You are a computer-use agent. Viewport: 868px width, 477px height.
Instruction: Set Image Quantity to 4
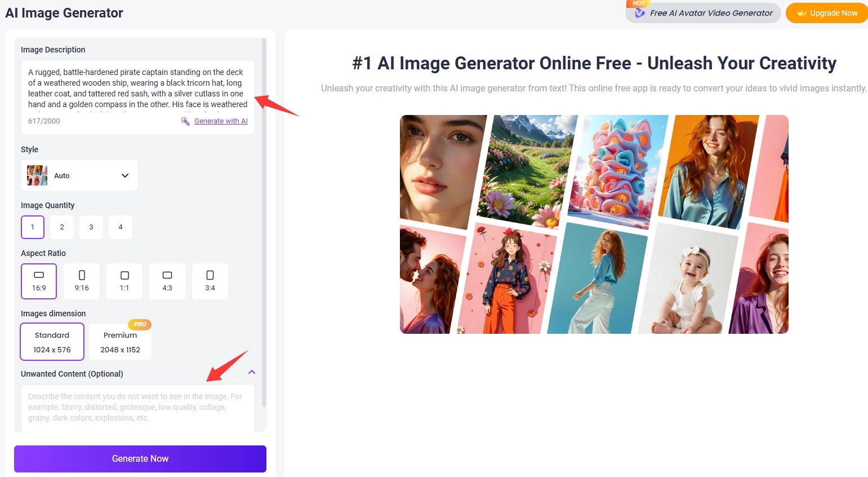tap(120, 227)
